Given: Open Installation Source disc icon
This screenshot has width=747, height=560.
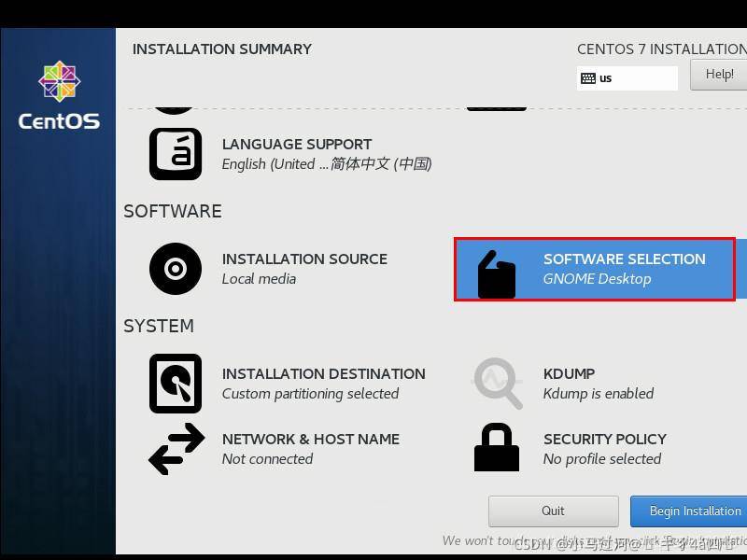Looking at the screenshot, I should (176, 269).
